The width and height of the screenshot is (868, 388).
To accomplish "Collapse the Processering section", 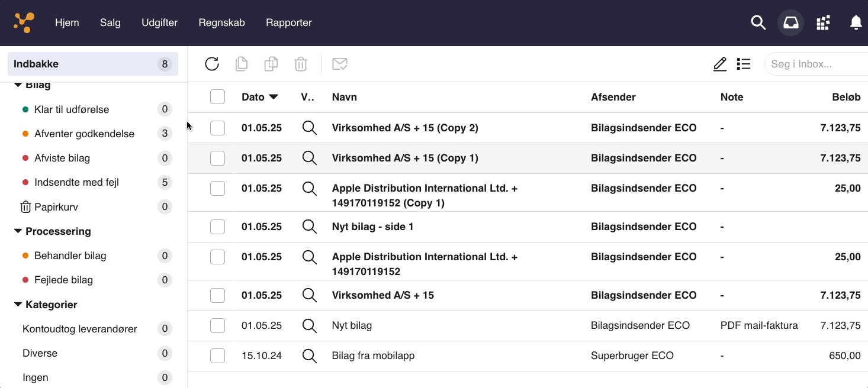I will click(18, 231).
